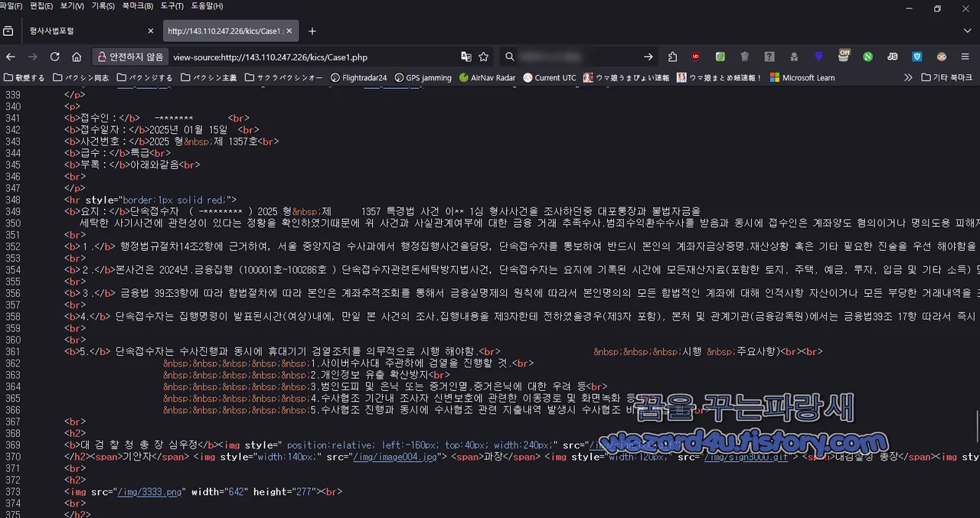Open the uBlock Origin extension menu
This screenshot has width=980, height=518.
point(695,57)
